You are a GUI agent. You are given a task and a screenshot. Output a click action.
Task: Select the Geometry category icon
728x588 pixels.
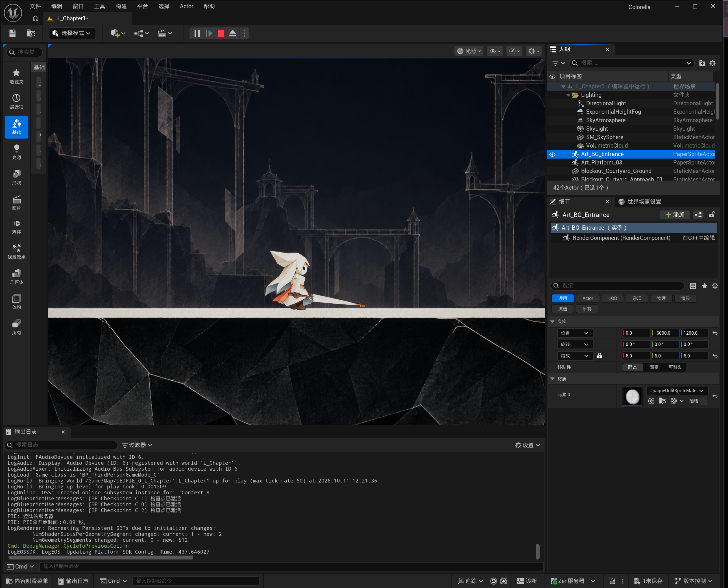coord(16,277)
